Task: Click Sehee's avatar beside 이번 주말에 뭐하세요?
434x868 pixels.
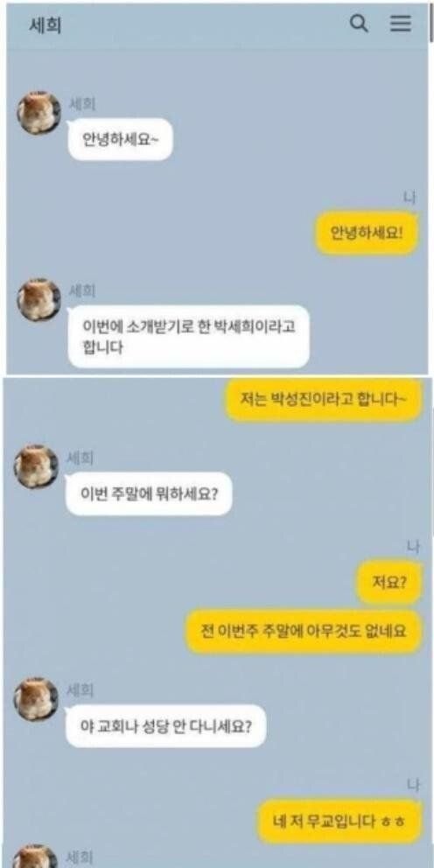Action: click(36, 466)
